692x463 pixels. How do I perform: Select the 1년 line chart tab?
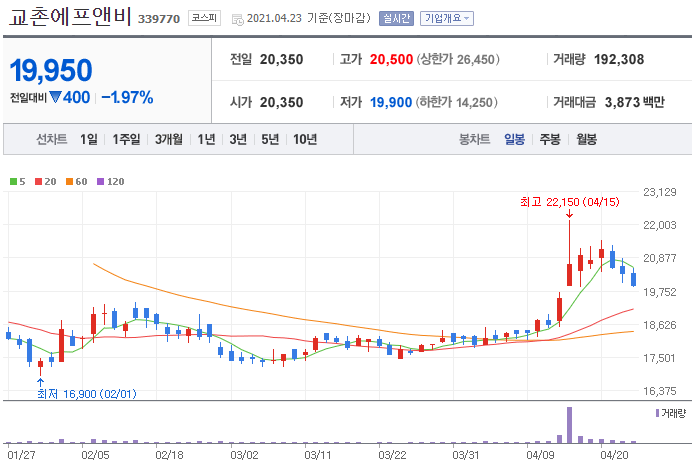[206, 139]
